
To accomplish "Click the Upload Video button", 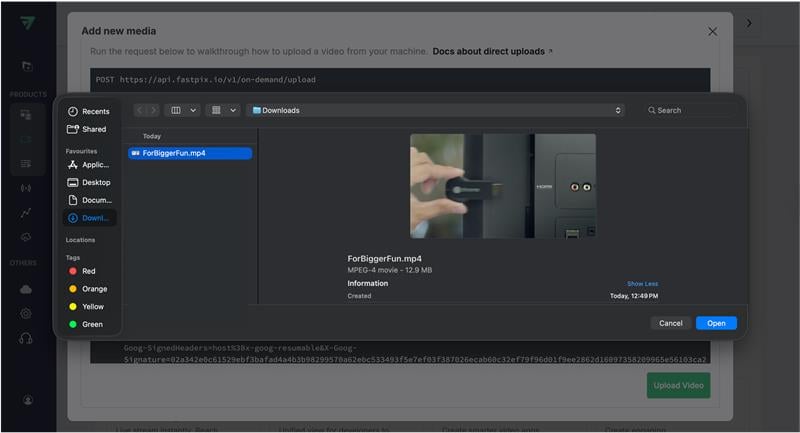I will click(x=678, y=386).
